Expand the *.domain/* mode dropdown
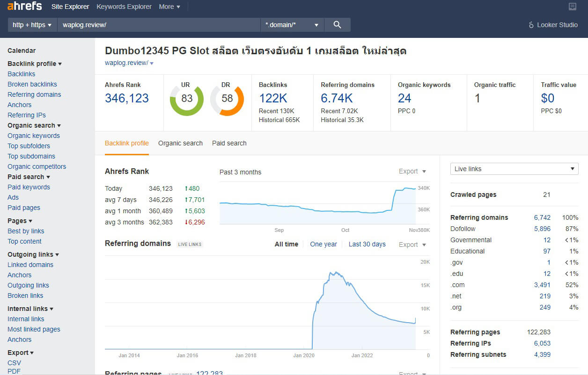588x375 pixels. 292,25
